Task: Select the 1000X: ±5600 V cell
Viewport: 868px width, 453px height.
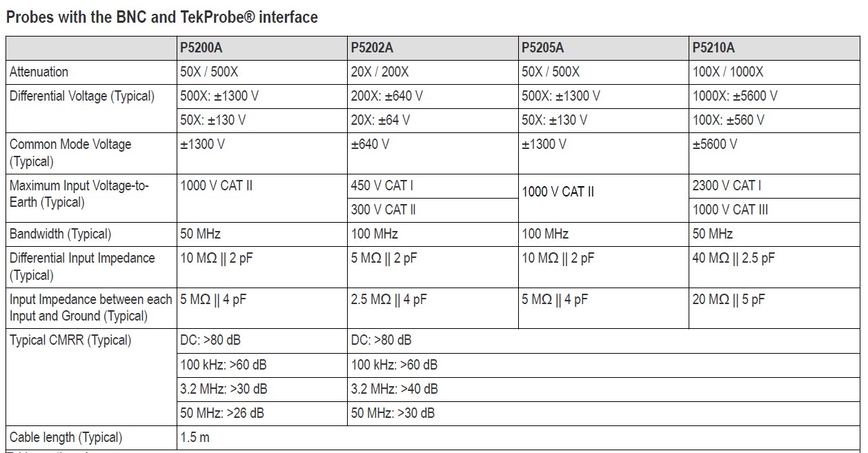Action: pos(735,96)
